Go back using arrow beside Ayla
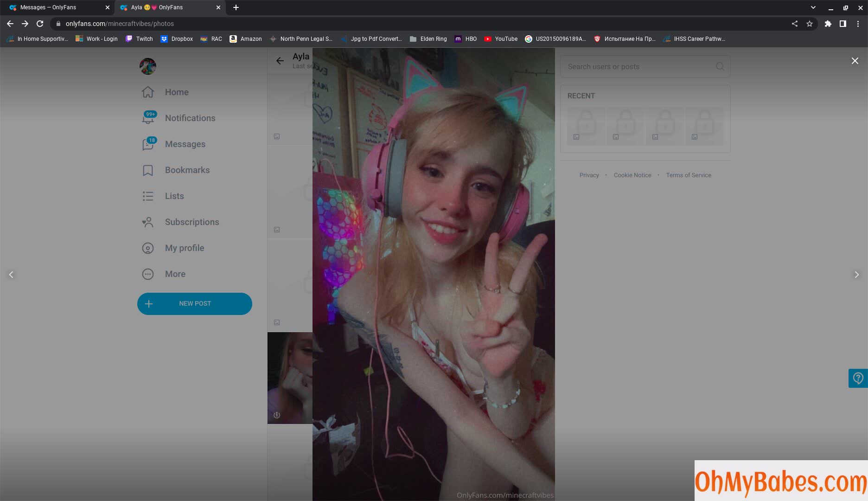 [x=280, y=61]
